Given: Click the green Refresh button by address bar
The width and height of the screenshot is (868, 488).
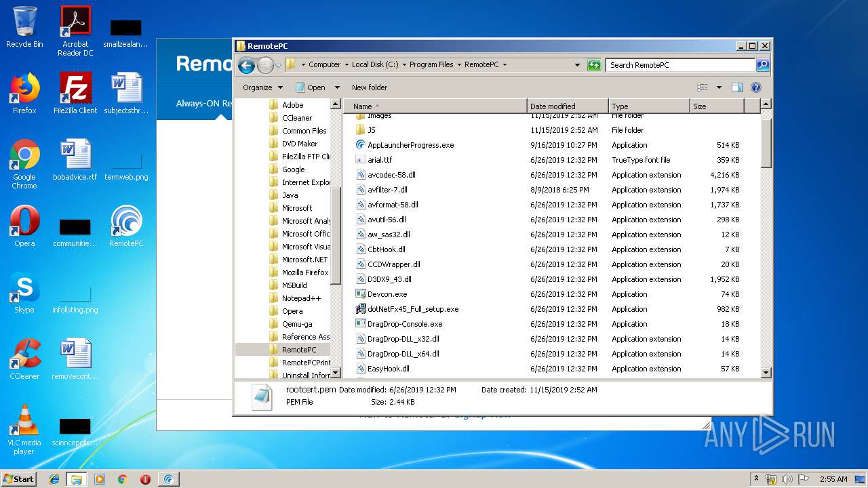Looking at the screenshot, I should [x=594, y=65].
